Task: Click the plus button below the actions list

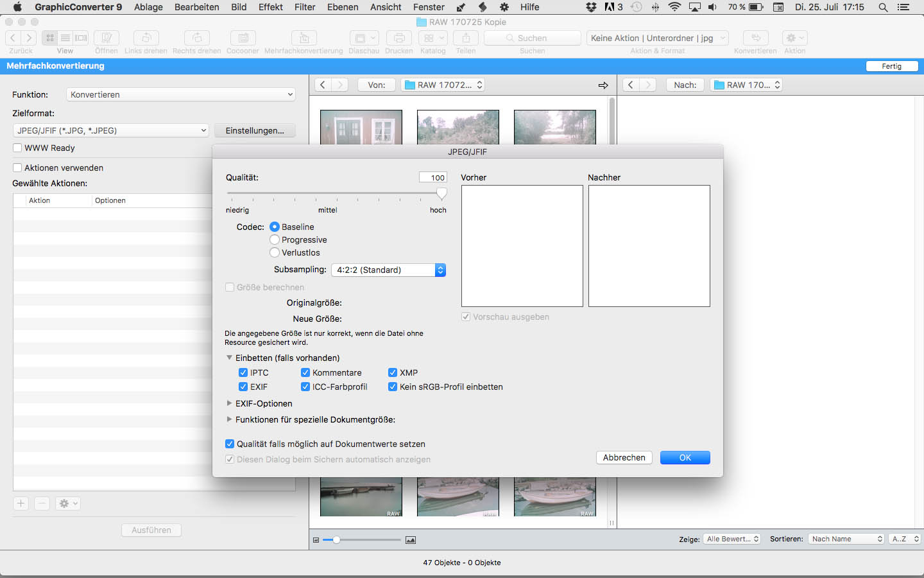Action: coord(21,504)
